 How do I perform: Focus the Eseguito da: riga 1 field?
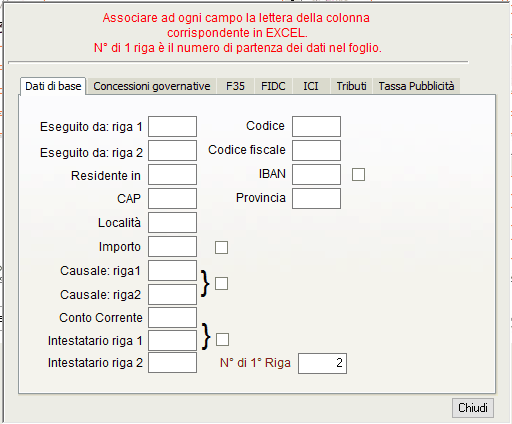[x=172, y=126]
